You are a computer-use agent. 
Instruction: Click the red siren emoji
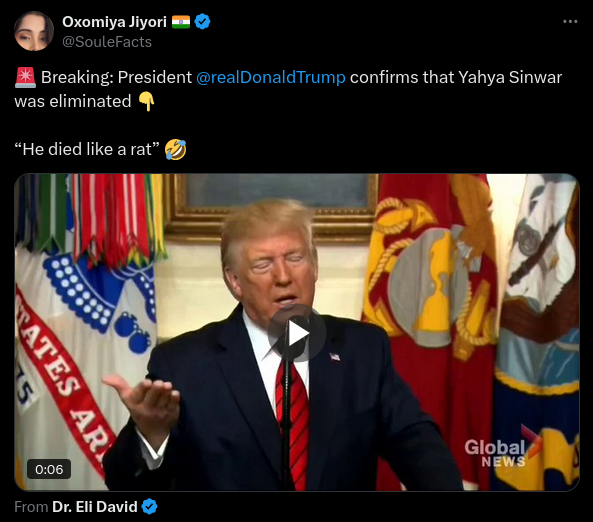click(25, 77)
